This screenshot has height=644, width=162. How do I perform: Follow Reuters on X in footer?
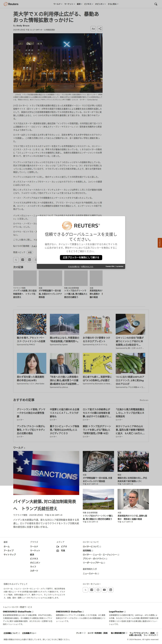click(86, 590)
